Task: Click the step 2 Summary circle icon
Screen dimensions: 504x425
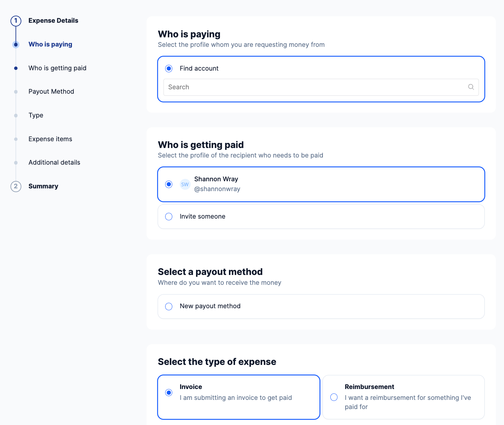Action: coord(16,186)
